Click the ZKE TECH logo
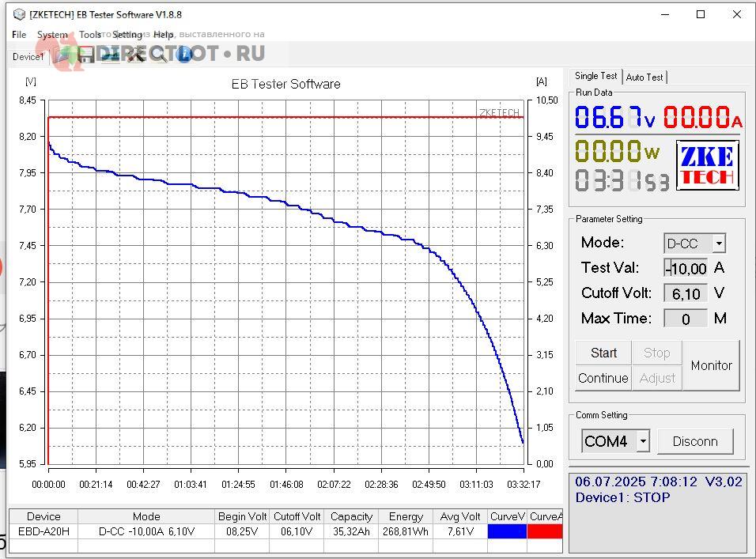This screenshot has height=559, width=756. point(708,165)
